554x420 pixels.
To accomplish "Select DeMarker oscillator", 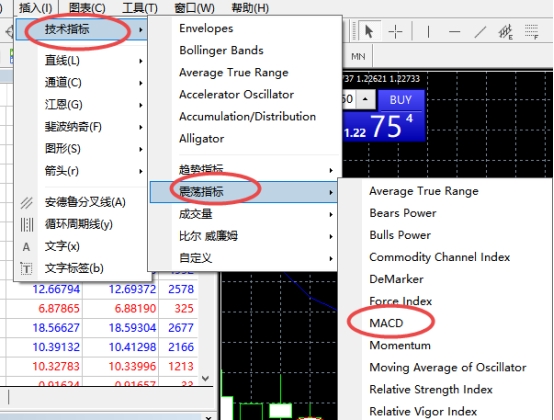I will (396, 279).
